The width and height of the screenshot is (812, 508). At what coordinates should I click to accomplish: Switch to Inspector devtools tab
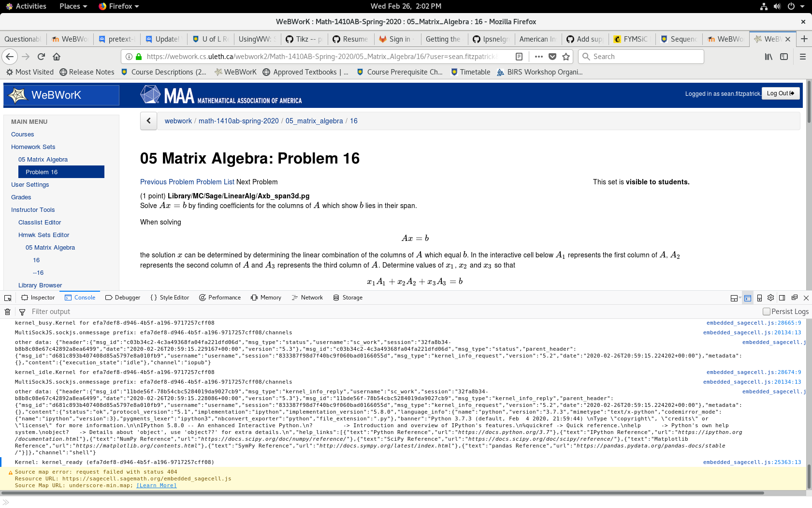[38, 298]
